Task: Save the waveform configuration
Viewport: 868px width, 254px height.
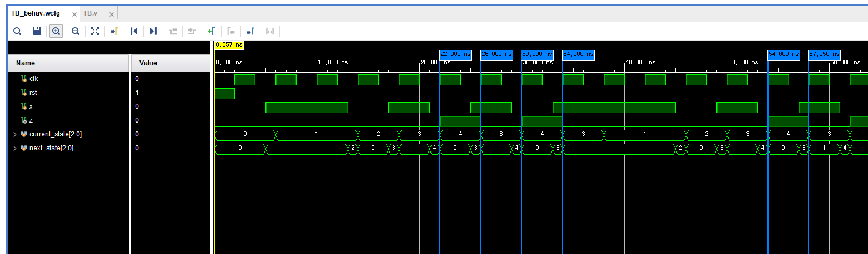Action: pyautogui.click(x=37, y=31)
